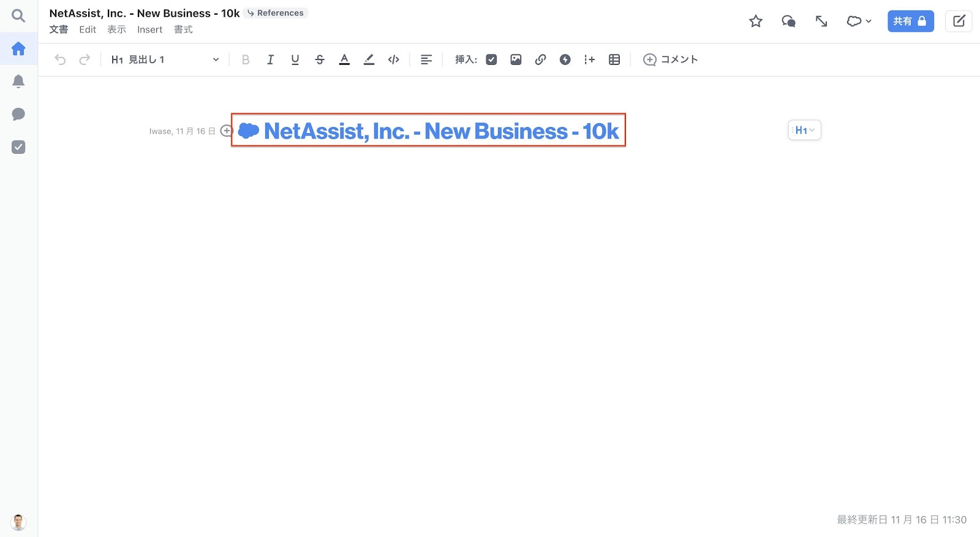Open tasks checkmark icon in sidebar
The image size is (980, 537).
(x=18, y=147)
